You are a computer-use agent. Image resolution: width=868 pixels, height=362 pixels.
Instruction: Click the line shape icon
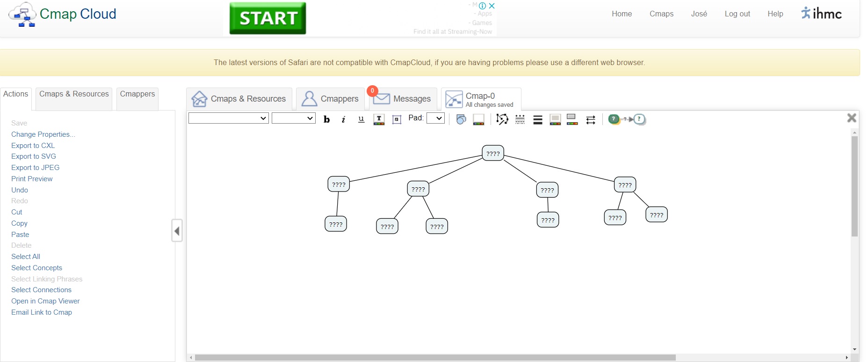coord(502,119)
